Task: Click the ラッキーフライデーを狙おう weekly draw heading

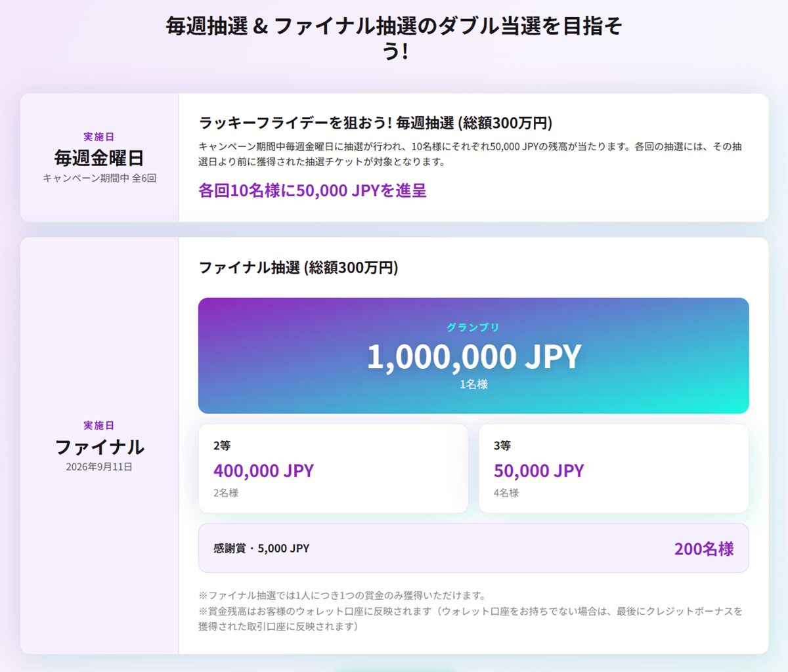Action: (x=375, y=123)
